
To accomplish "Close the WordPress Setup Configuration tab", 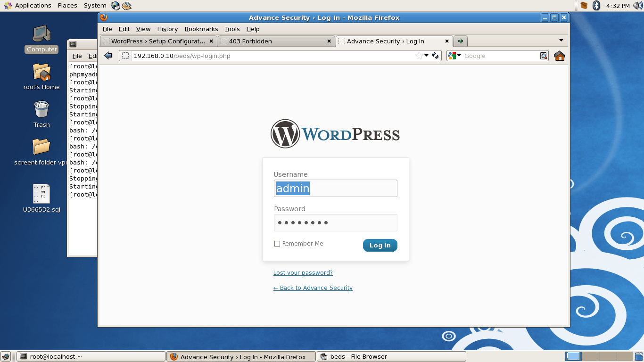I will tap(211, 41).
